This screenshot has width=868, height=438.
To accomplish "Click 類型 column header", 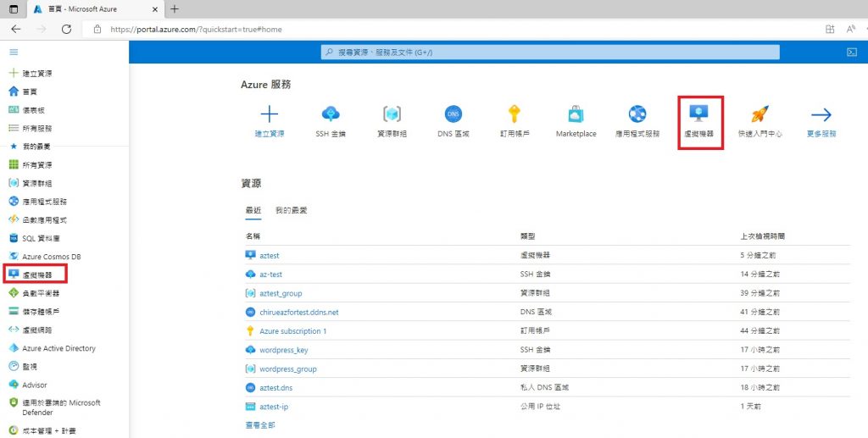I will coord(528,236).
